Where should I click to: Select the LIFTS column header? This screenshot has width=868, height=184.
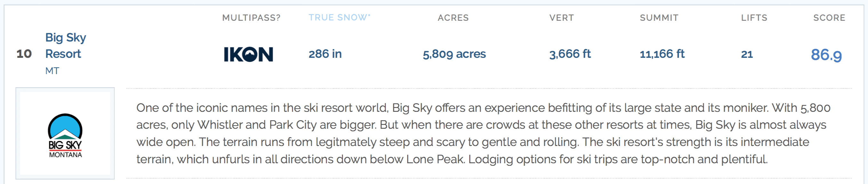point(754,18)
